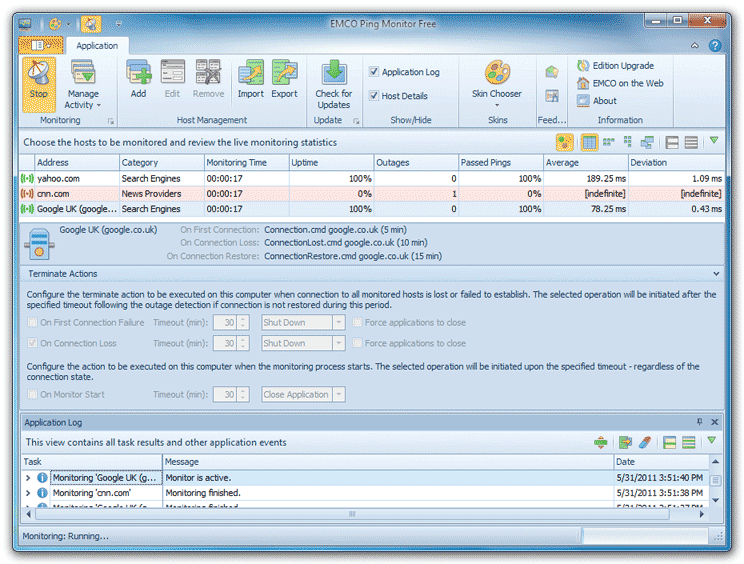Click the three-row layout icon in hosts toolbar
The width and height of the screenshot is (744, 564).
[x=691, y=142]
